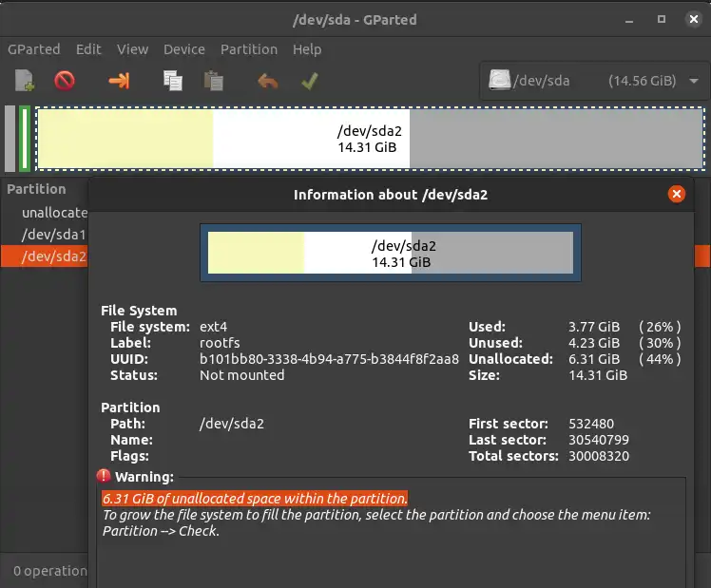Image resolution: width=711 pixels, height=588 pixels.
Task: Click the Undo last operation icon
Action: coord(267,82)
